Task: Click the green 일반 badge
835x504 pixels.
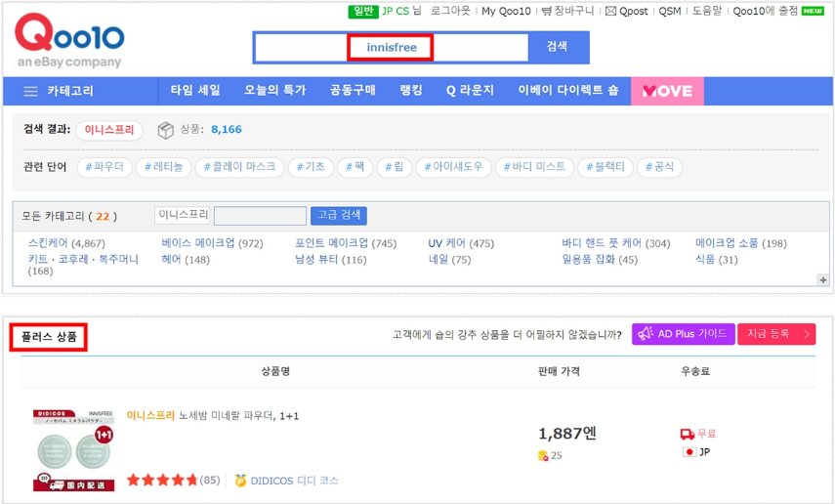Action: point(363,11)
